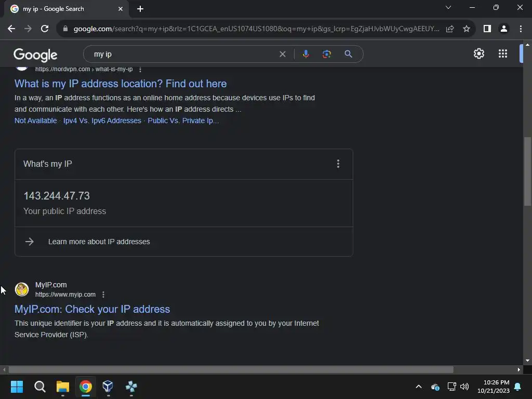This screenshot has width=532, height=399.
Task: View site information via the lock icon
Action: tap(65, 29)
